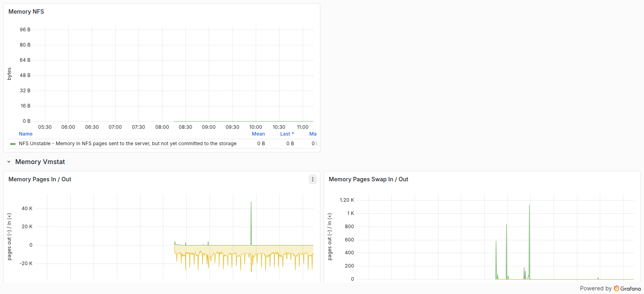Open the Memory Pages In / Out panel menu

click(313, 179)
